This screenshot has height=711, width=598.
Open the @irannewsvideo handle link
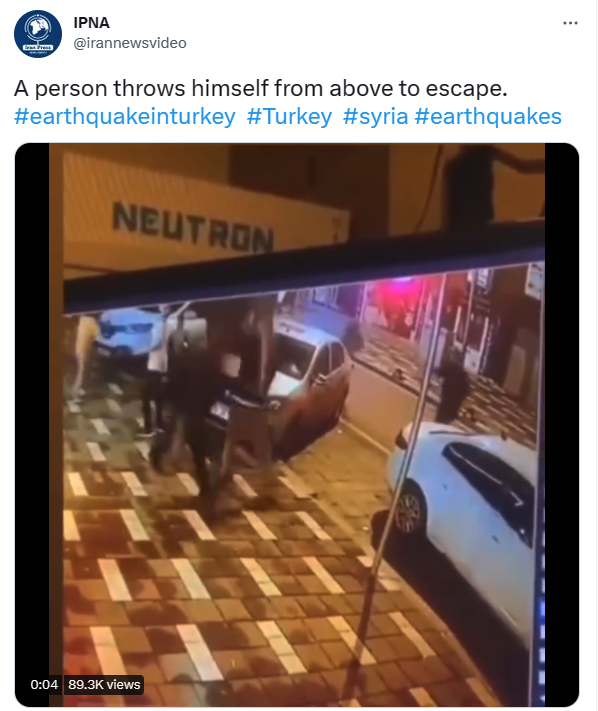click(130, 43)
